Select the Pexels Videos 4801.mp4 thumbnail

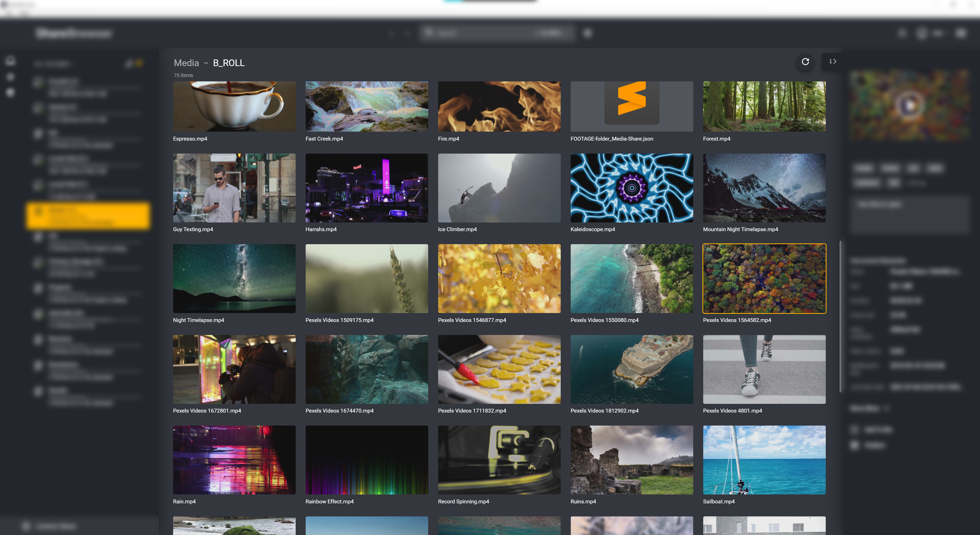coord(764,369)
